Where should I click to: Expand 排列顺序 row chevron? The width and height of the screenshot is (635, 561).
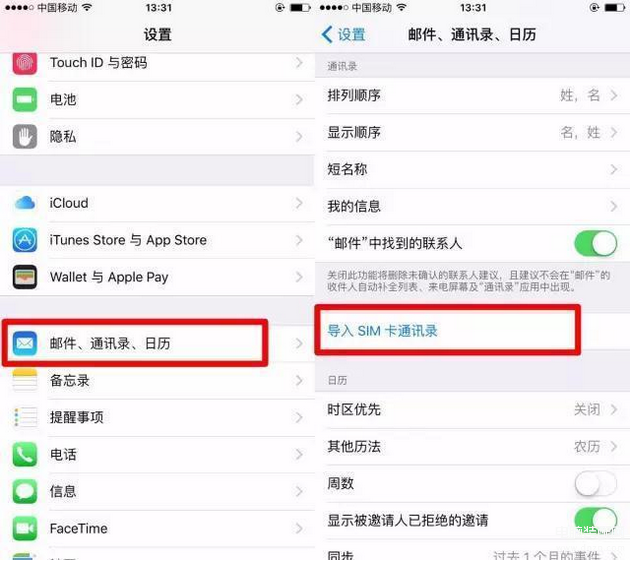tap(614, 96)
